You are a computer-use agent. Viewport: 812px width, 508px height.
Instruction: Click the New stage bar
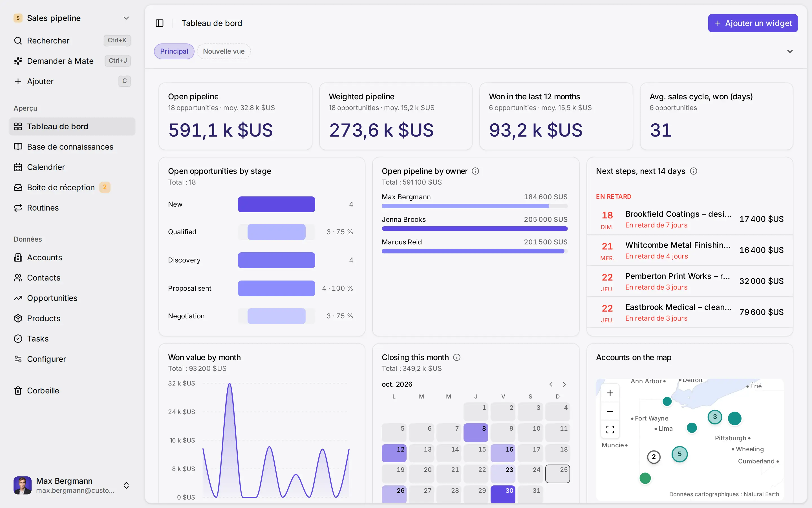coord(276,204)
